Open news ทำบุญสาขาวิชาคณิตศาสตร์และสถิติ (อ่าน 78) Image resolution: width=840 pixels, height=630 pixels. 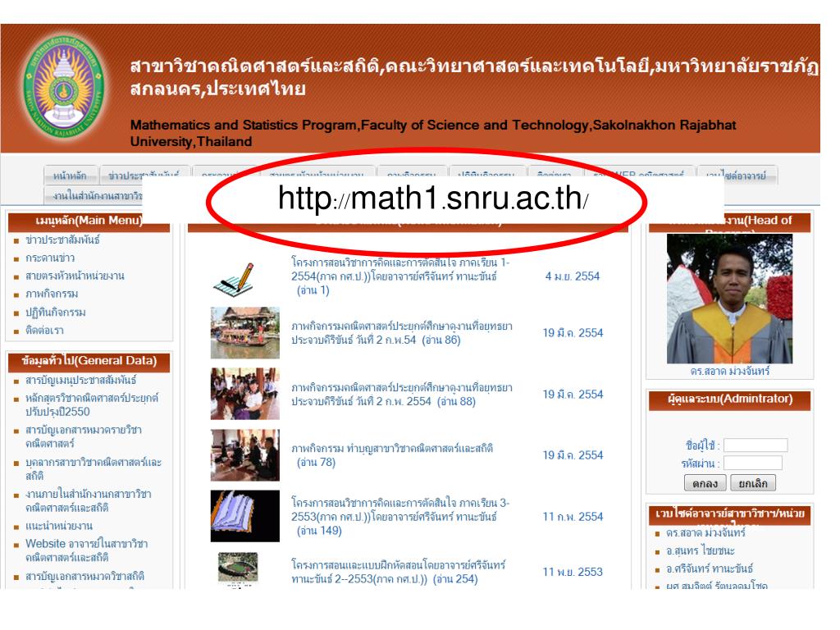(392, 454)
